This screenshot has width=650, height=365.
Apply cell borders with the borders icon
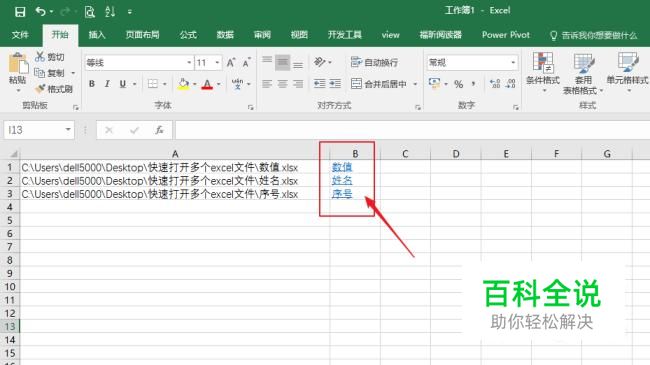point(153,84)
